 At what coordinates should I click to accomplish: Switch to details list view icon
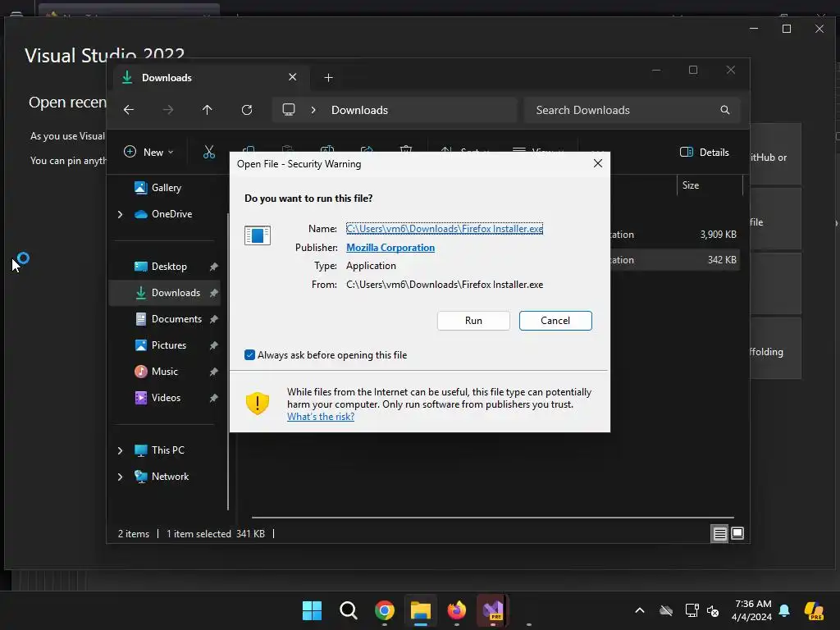(719, 533)
